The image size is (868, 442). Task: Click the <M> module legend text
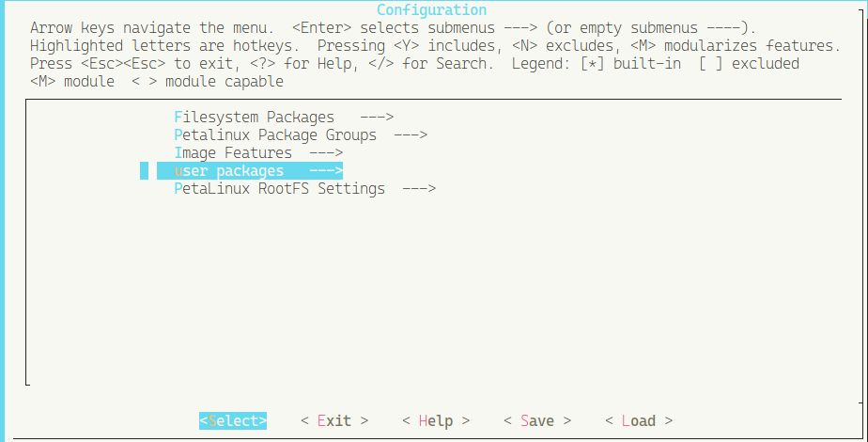point(72,82)
